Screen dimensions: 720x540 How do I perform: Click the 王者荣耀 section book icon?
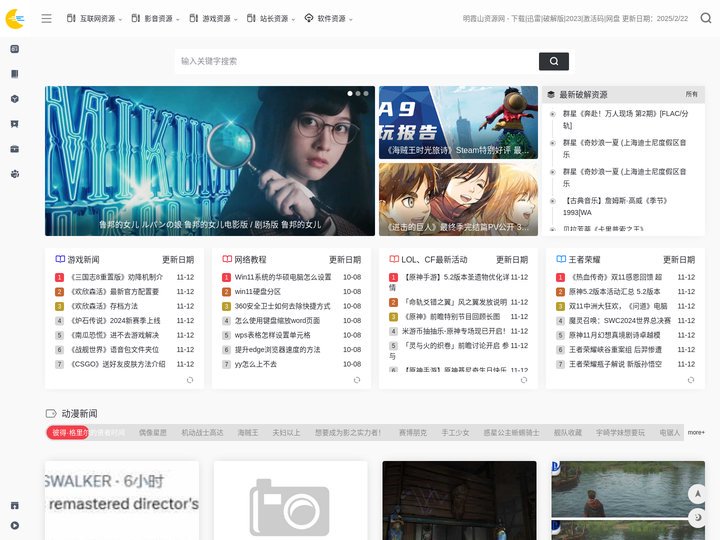[x=561, y=259]
